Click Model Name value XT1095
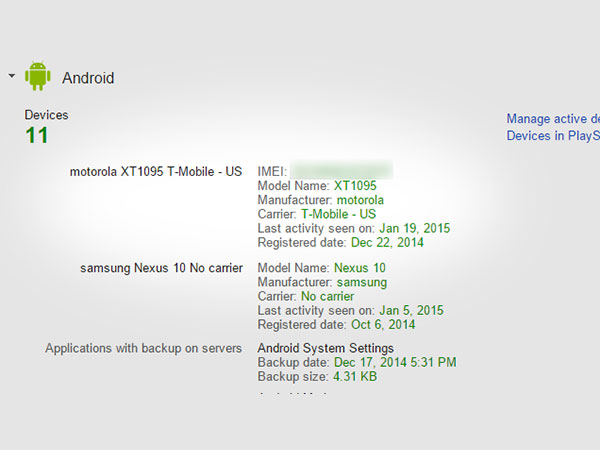The width and height of the screenshot is (600, 450). click(355, 186)
